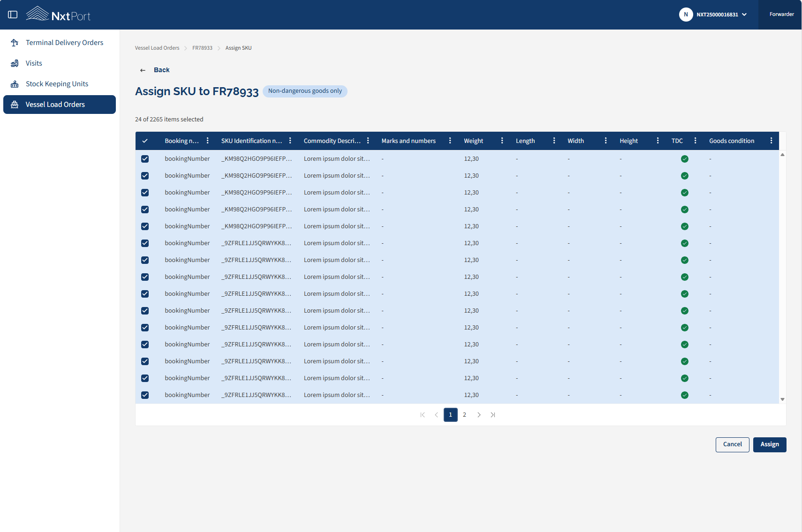Open Length column menu
Image resolution: width=802 pixels, height=532 pixels.
[554, 141]
